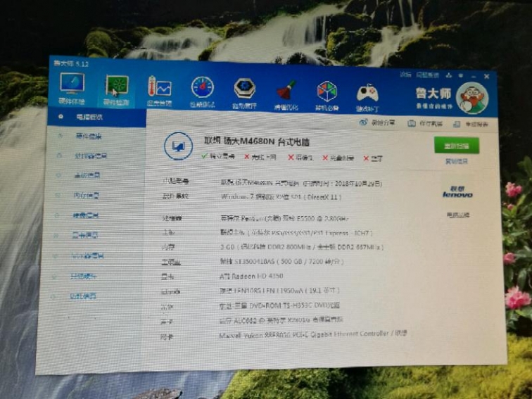Click the green-check feature status item
This screenshot has height=399, width=532.
coord(218,156)
